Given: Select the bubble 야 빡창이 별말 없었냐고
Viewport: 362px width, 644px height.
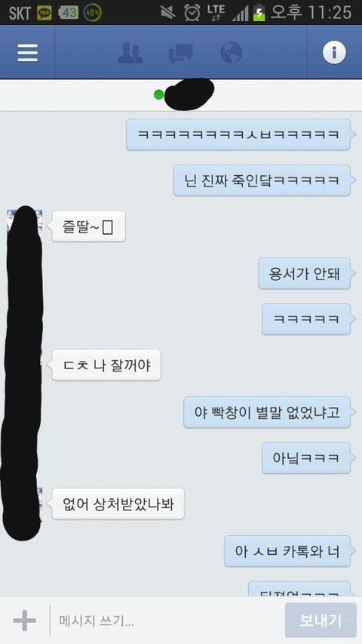Looking at the screenshot, I should (x=267, y=412).
